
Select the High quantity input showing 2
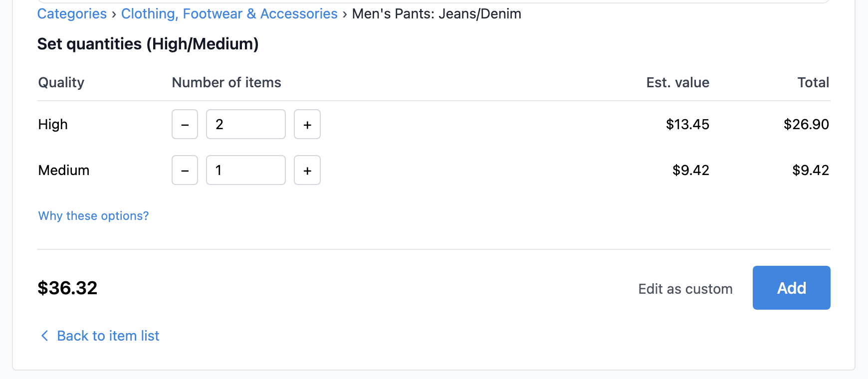click(245, 124)
